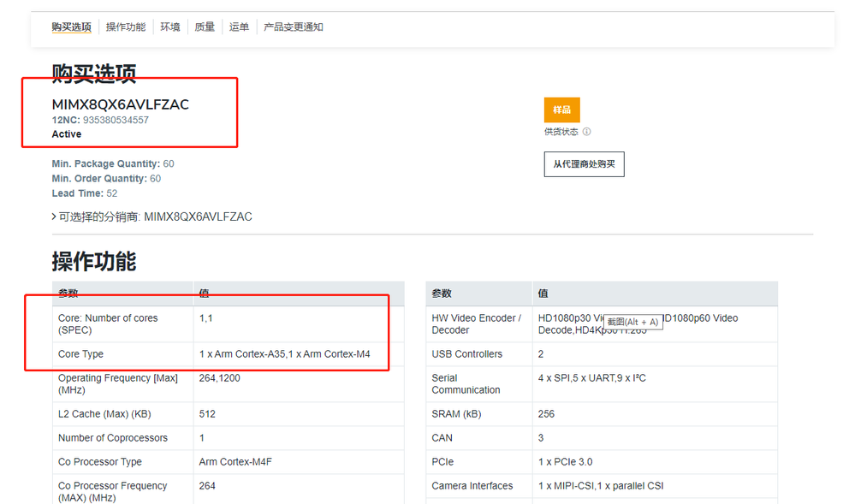This screenshot has height=504, width=855.
Task: Open the 供货状态 info icon
Action: (x=588, y=130)
